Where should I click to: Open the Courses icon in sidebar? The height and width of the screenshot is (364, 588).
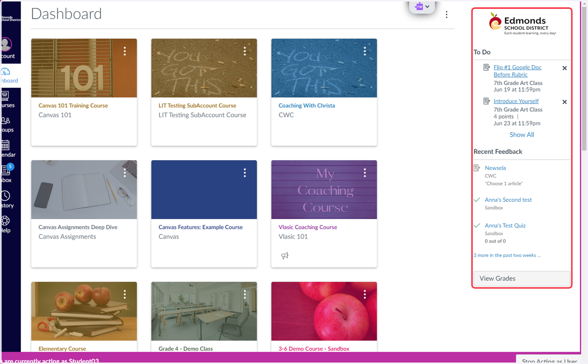click(5, 96)
